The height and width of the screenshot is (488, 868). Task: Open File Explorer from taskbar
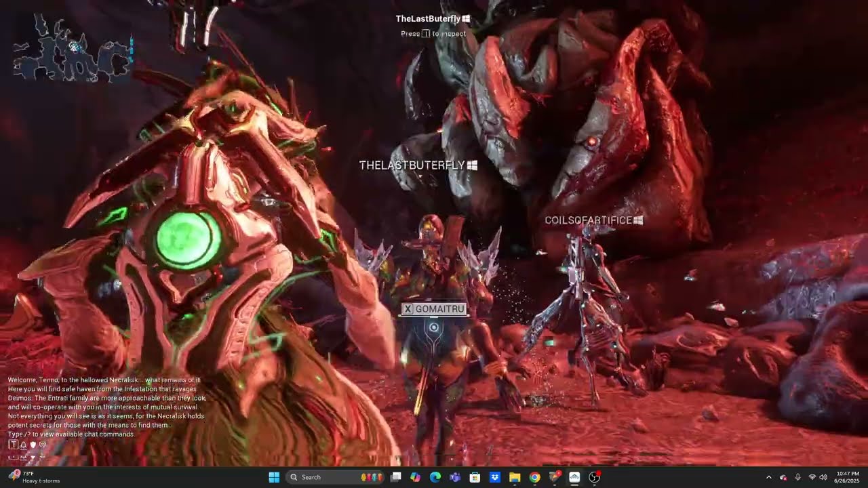click(515, 477)
